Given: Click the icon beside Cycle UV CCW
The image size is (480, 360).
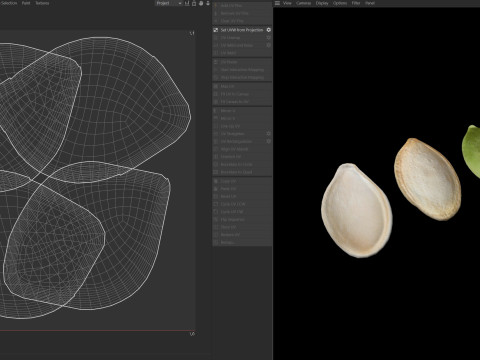Looking at the screenshot, I should 216,204.
